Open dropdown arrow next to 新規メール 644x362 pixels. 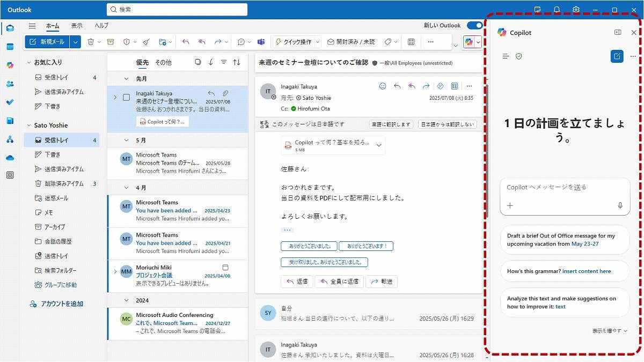pyautogui.click(x=75, y=42)
